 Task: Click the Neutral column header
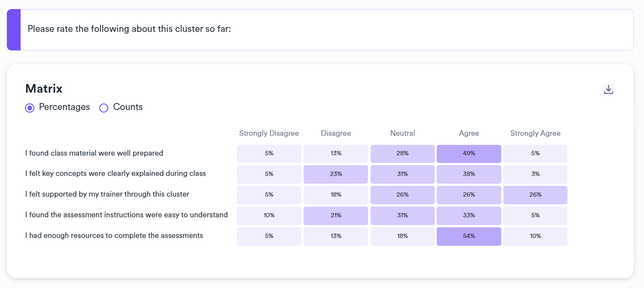pos(402,133)
